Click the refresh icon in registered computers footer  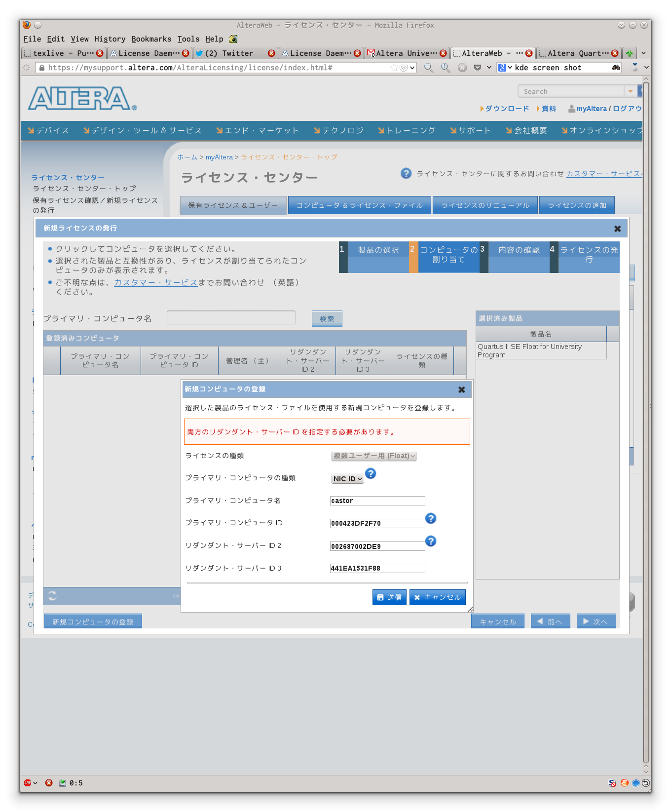tap(52, 596)
